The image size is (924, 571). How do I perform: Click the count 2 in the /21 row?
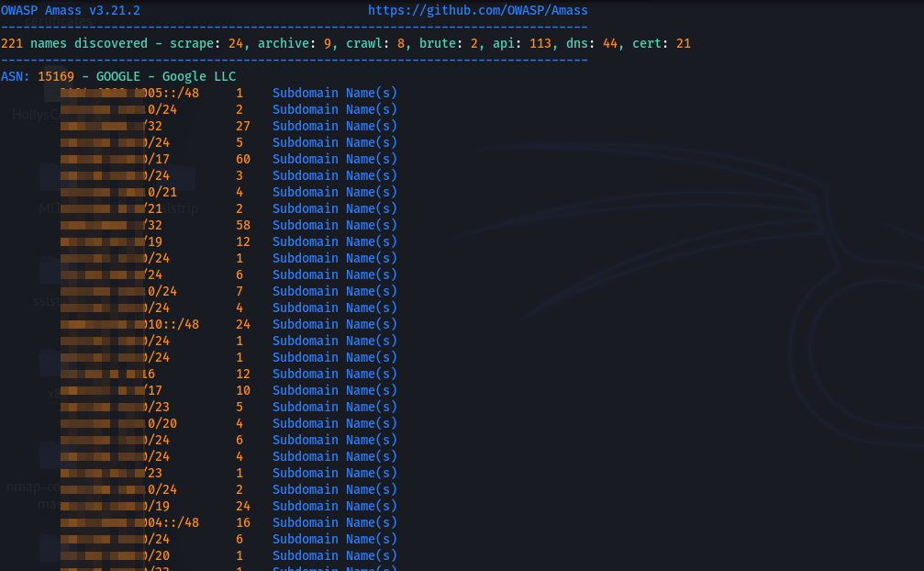(239, 208)
